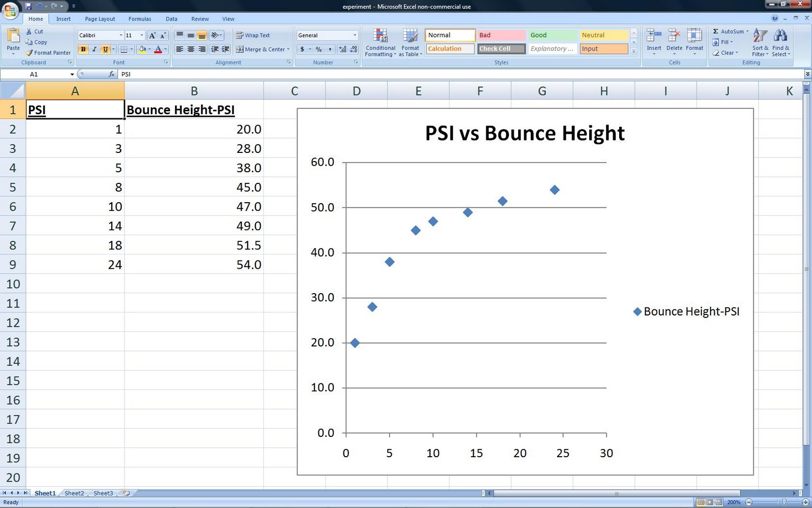This screenshot has height=508, width=812.
Task: Switch to the Formulas ribbon tab
Action: (139, 18)
